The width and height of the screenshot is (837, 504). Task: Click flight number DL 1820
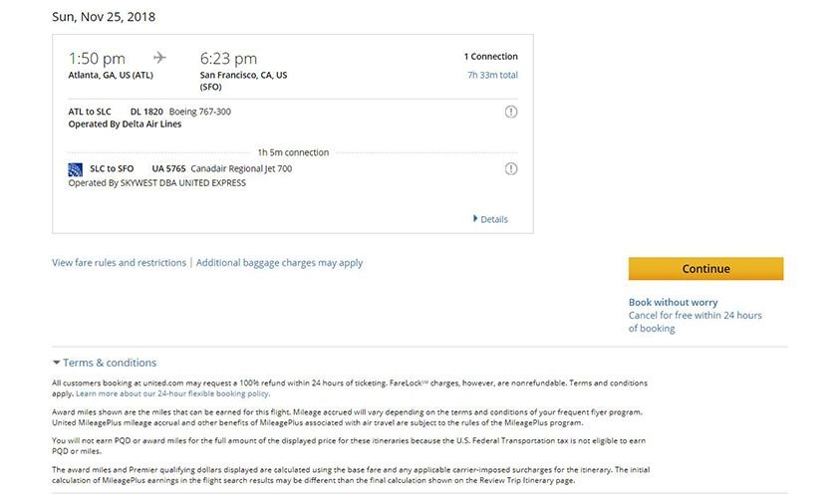pyautogui.click(x=146, y=112)
